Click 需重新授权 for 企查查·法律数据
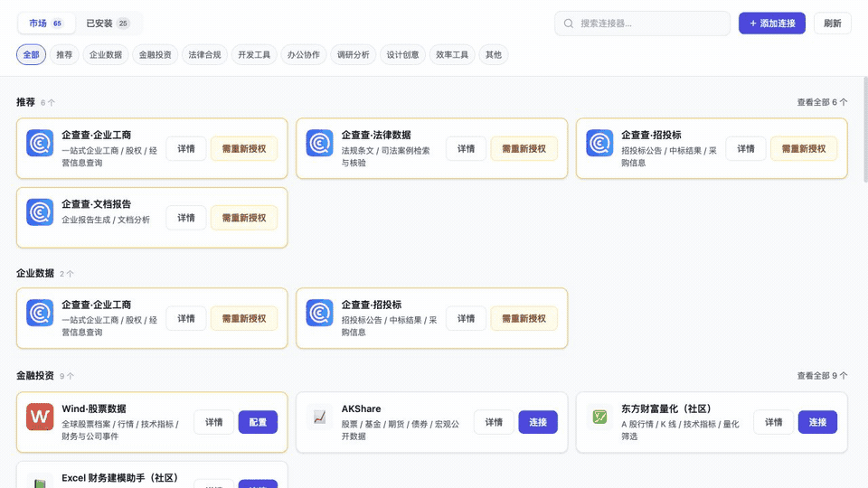The width and height of the screenshot is (868, 488). coord(524,149)
